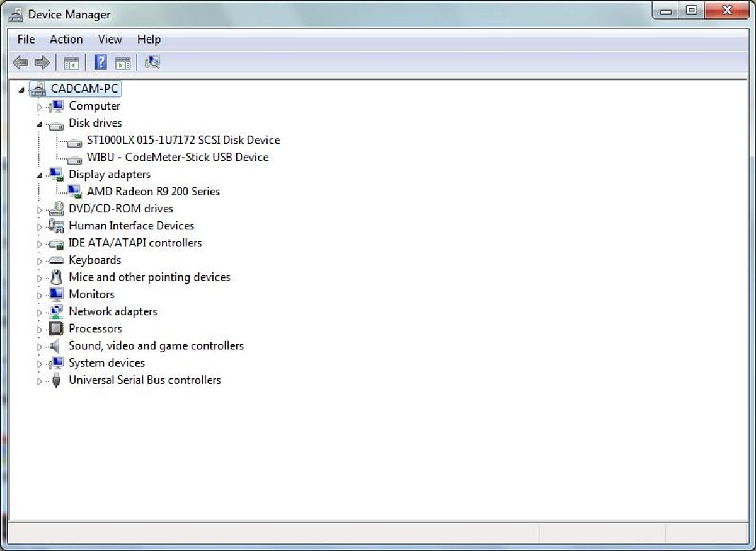Click the Show/Hide Console Tree toolbar icon
756x551 pixels.
(x=71, y=62)
